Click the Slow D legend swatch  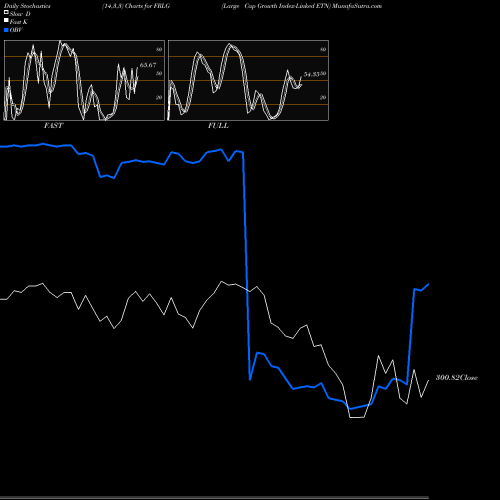click(x=6, y=12)
